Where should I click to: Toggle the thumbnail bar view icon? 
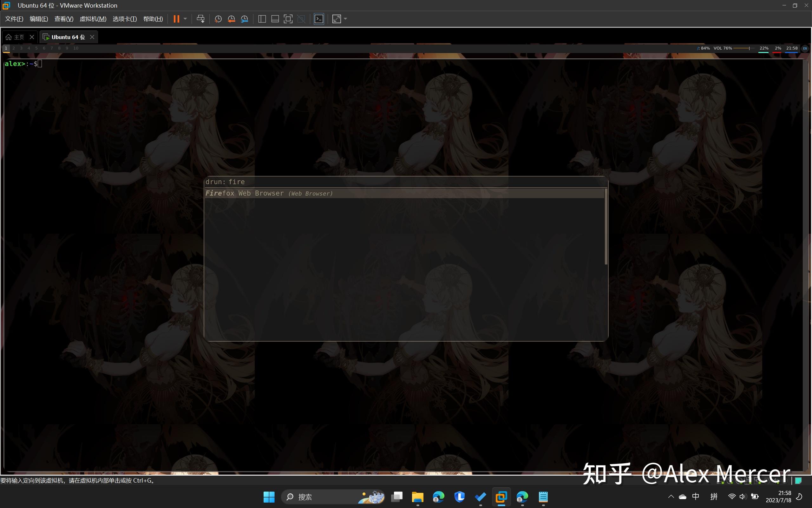(x=275, y=19)
